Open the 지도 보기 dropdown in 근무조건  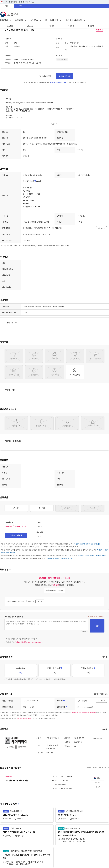click(101, 228)
